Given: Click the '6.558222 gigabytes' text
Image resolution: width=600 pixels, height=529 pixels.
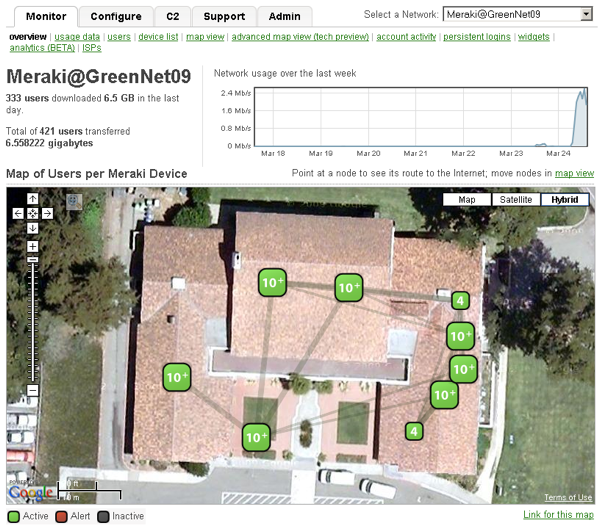Looking at the screenshot, I should pos(49,143).
